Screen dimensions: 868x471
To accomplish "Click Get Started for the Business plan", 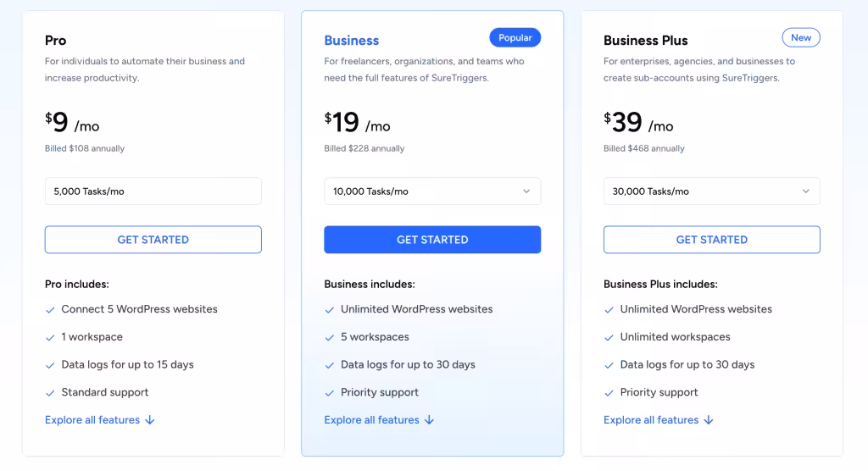I will 432,240.
